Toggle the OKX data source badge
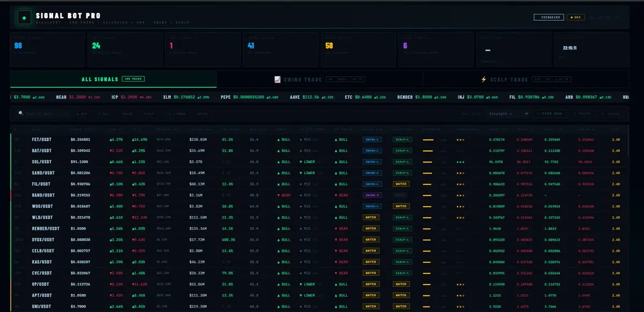Image resolution: width=644 pixels, height=312 pixels. click(x=576, y=17)
